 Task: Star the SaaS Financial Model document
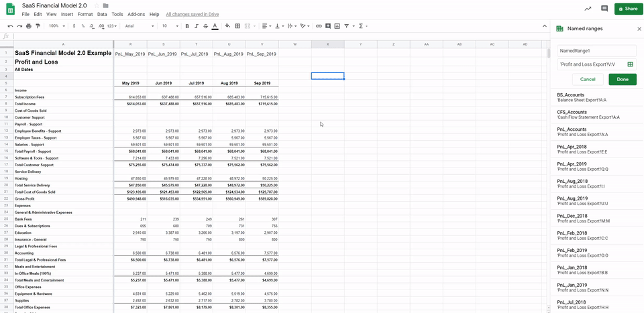pos(97,5)
